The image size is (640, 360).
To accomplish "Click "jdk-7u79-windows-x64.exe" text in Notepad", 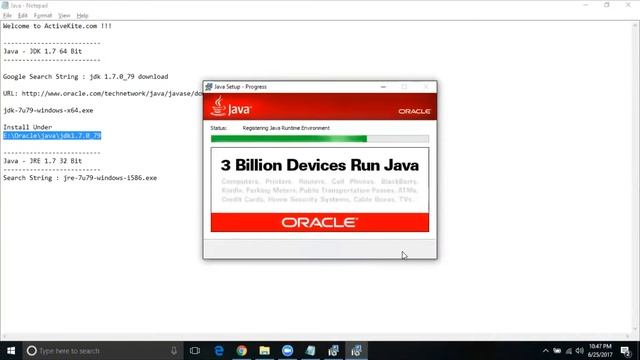I will pos(48,111).
